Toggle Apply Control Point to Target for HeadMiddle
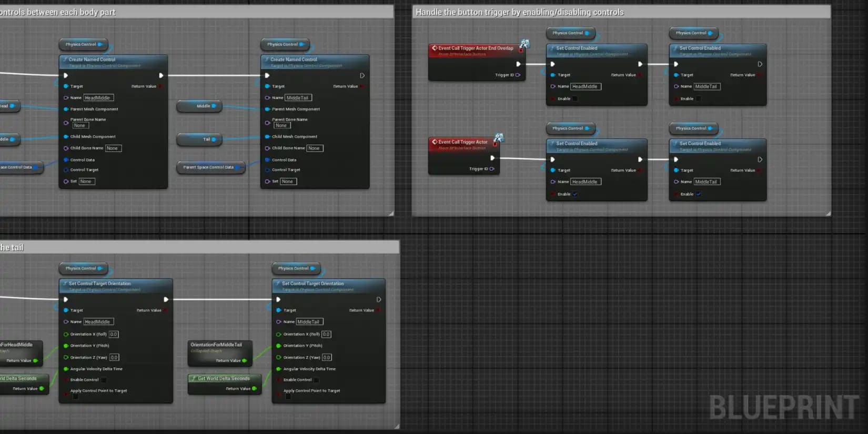Viewport: 868px width, 434px height. 75,397
